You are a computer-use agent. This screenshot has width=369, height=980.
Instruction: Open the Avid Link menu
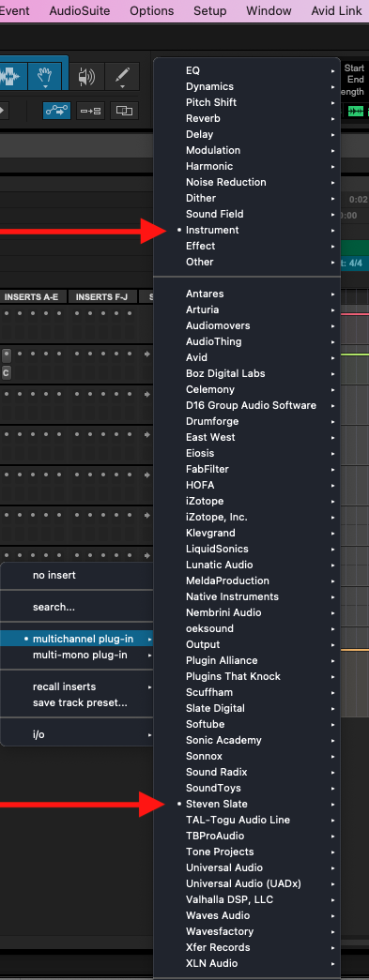(x=336, y=10)
